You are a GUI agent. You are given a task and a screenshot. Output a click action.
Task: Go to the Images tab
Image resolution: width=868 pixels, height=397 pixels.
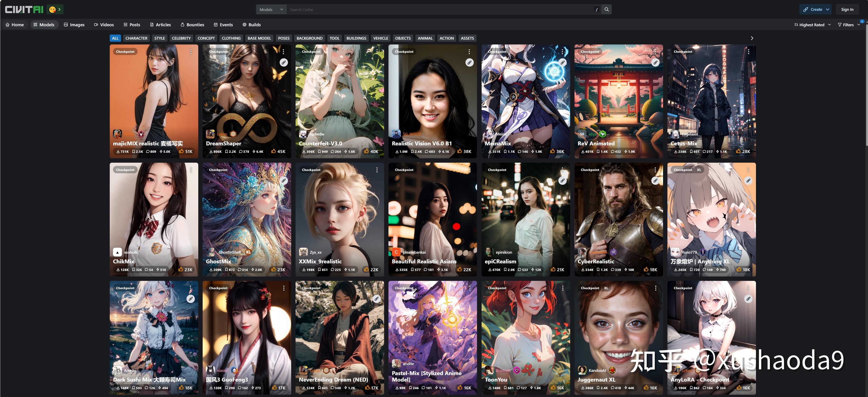point(74,25)
